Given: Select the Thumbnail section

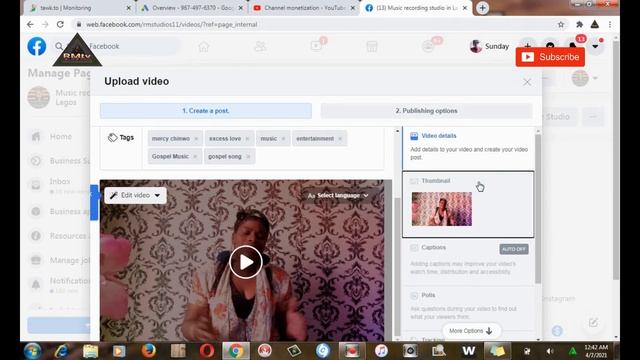Looking at the screenshot, I should (x=468, y=204).
